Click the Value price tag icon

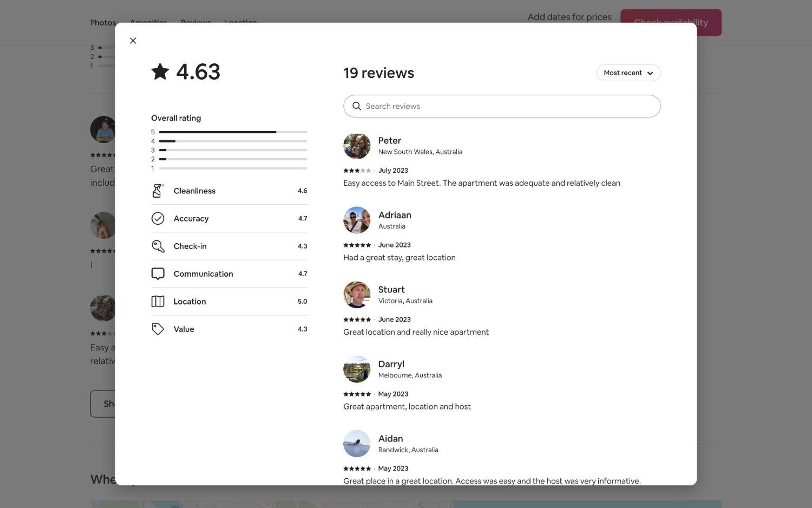point(157,329)
